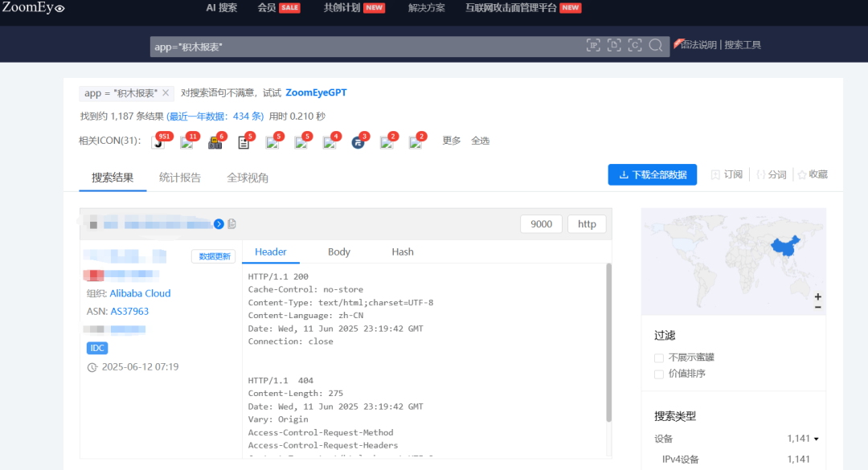Switch to the 统计报告 tab
Screen dimensions: 868x470
click(180, 178)
